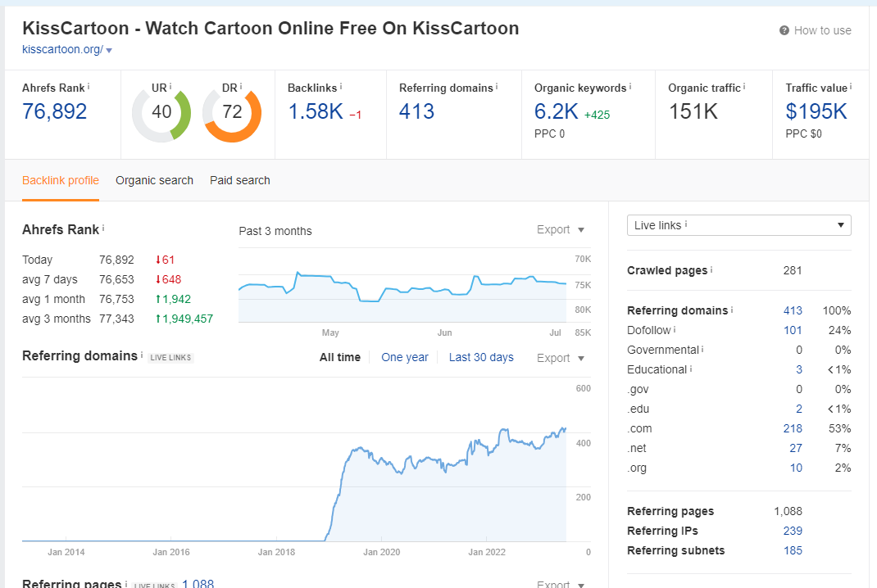Click the How to use help icon
Viewport: 877px width, 588px height.
pyautogui.click(x=784, y=31)
